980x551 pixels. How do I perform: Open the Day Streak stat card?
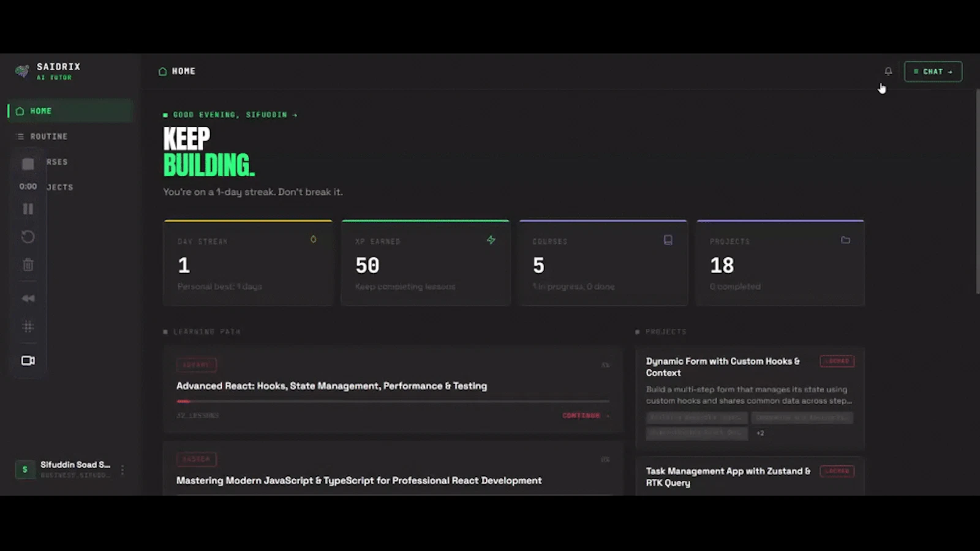point(248,263)
